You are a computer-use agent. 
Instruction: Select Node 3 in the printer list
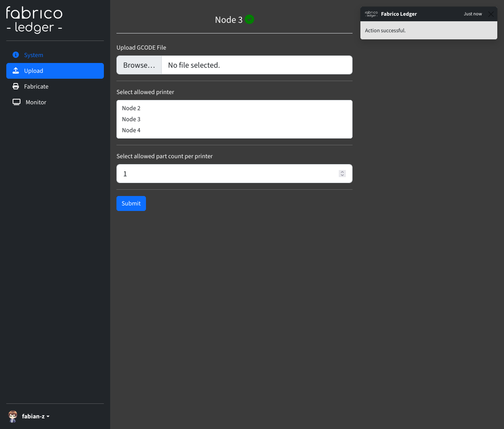pos(234,119)
